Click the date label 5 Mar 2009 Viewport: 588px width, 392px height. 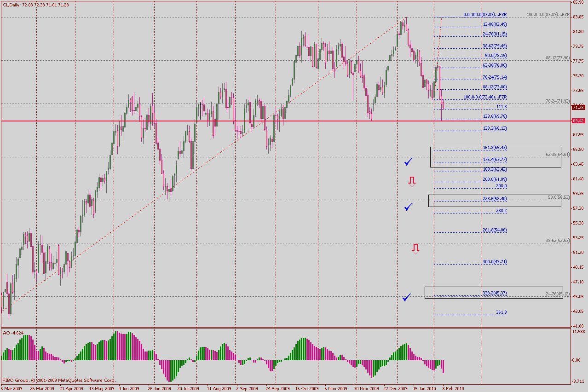[x=12, y=388]
